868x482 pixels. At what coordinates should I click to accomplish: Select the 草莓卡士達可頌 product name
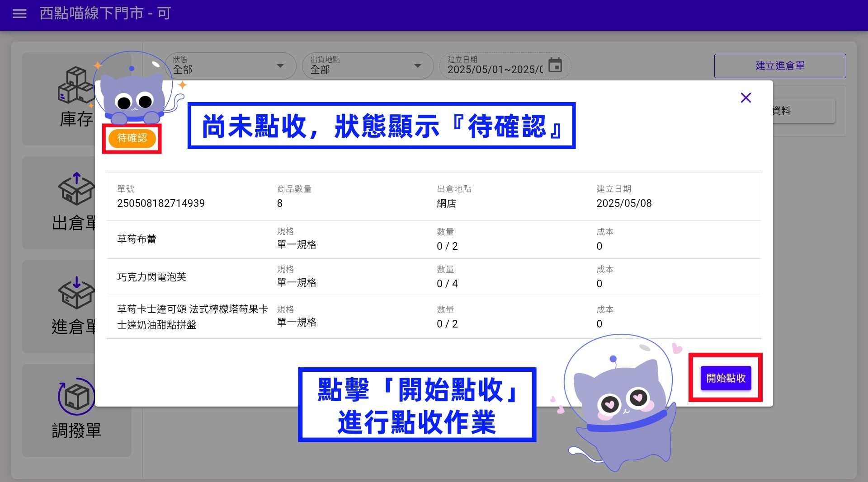[193, 317]
